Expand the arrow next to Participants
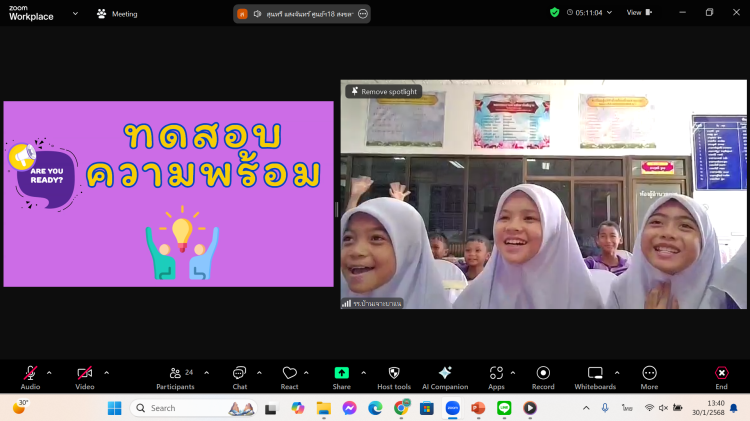This screenshot has height=421, width=750. point(207,373)
